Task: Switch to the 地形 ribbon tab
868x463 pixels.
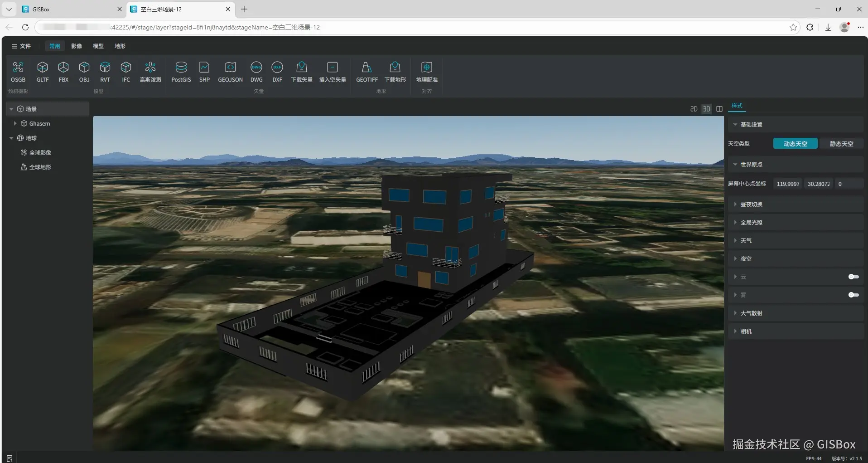Action: 120,46
